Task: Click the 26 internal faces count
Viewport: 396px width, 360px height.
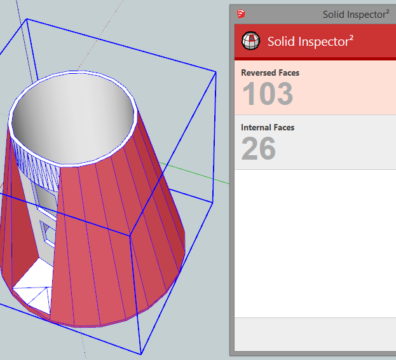Action: pos(258,149)
